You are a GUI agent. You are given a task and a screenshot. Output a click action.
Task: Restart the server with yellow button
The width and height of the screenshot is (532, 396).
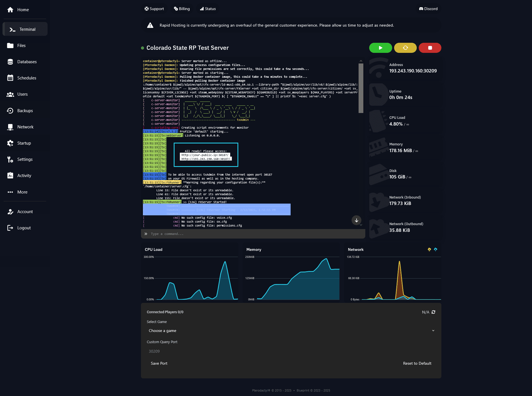coord(405,48)
